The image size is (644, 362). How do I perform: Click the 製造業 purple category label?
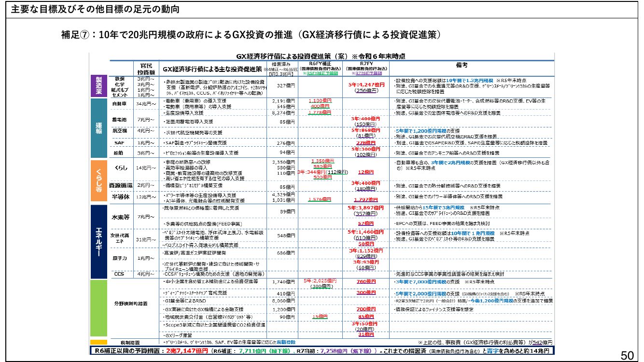point(98,86)
